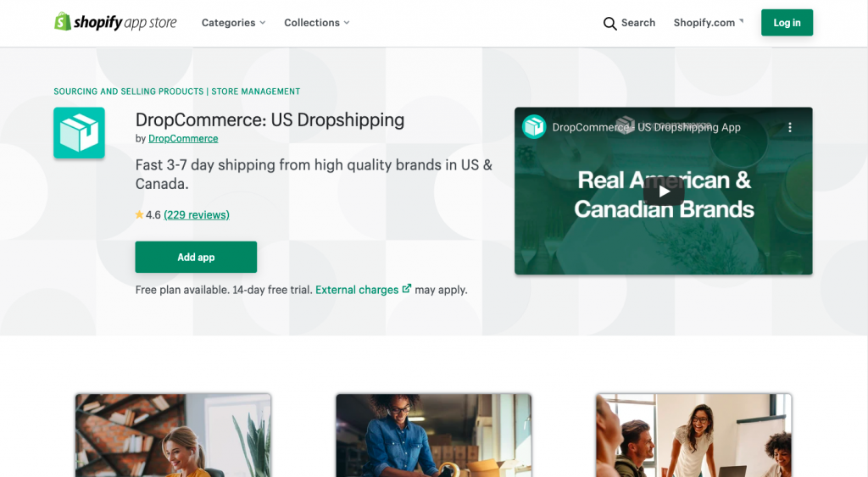Viewport: 868px width, 477px height.
Task: Click the Log in button
Action: pyautogui.click(x=787, y=23)
